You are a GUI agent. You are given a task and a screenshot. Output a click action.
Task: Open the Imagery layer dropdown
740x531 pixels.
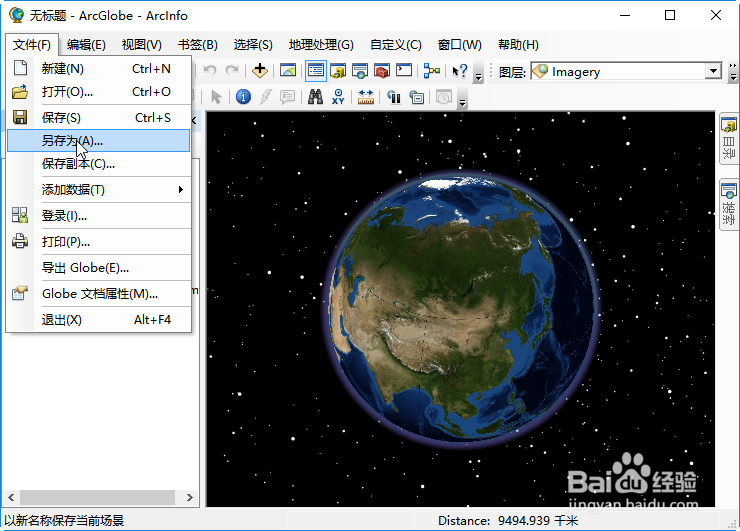[713, 71]
